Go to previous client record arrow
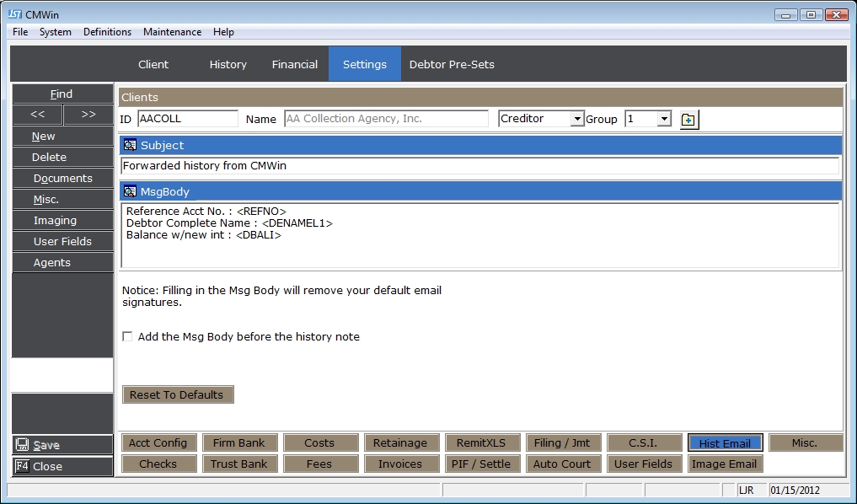 point(37,115)
